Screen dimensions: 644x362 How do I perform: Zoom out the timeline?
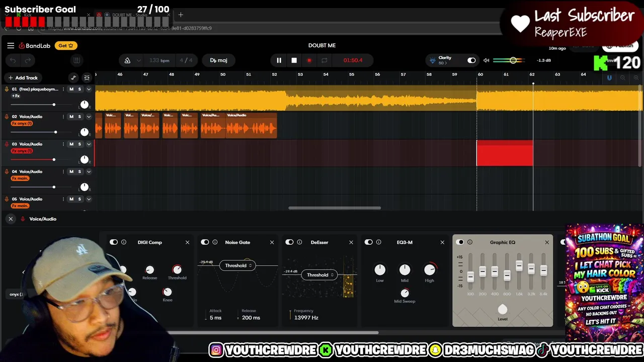click(x=623, y=78)
